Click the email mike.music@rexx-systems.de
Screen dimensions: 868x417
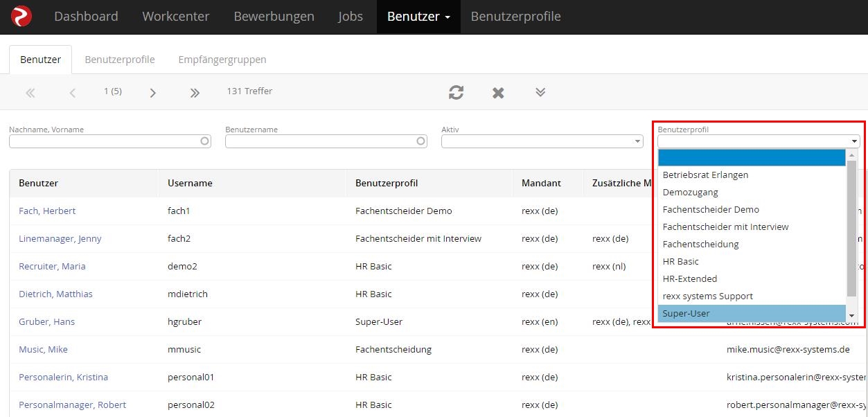click(x=788, y=349)
